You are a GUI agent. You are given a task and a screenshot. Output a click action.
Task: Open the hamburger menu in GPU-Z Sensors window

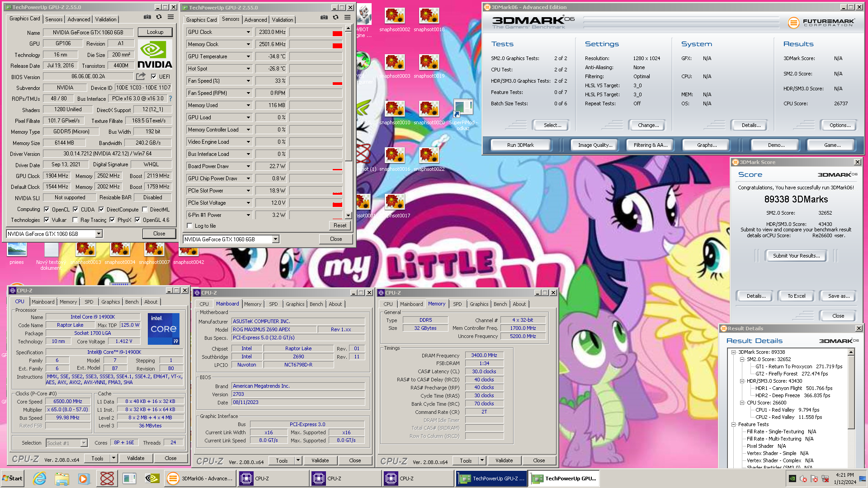click(348, 18)
